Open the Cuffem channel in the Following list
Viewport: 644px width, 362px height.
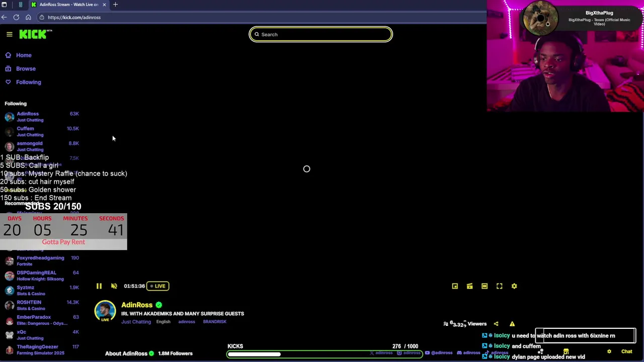[x=42, y=131]
